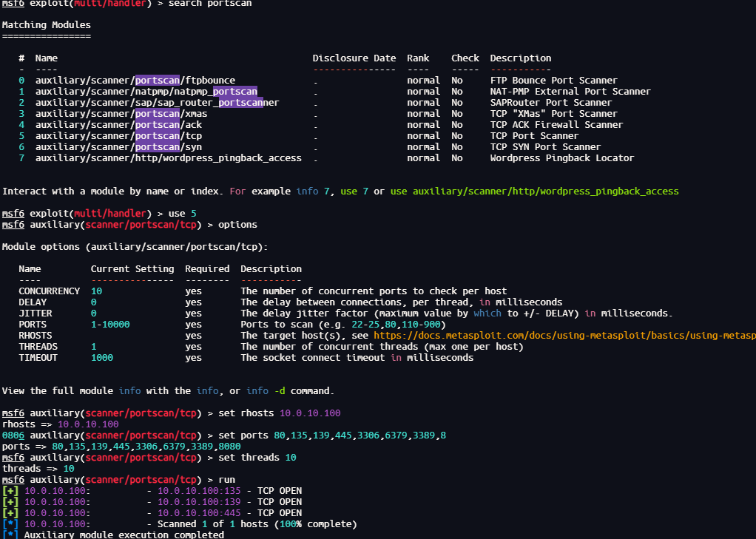The width and height of the screenshot is (756, 539).
Task: Click the [*] marker beside Auxiliary module execution completed
Action: point(10,535)
